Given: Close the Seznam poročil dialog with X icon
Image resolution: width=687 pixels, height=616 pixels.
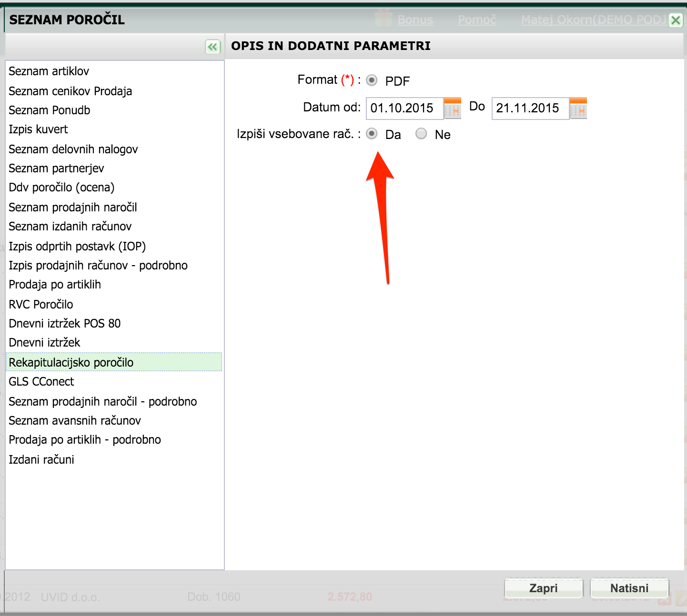Looking at the screenshot, I should (x=676, y=20).
